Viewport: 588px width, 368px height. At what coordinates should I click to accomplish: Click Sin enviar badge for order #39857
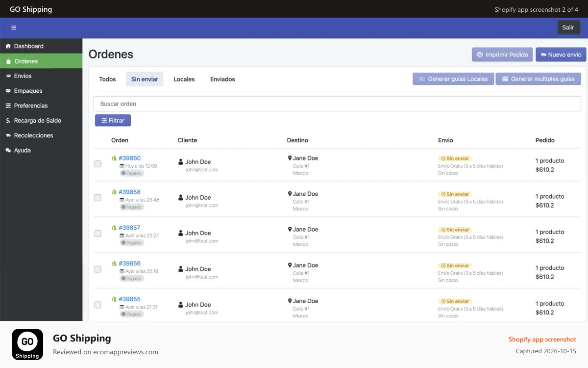coord(455,230)
